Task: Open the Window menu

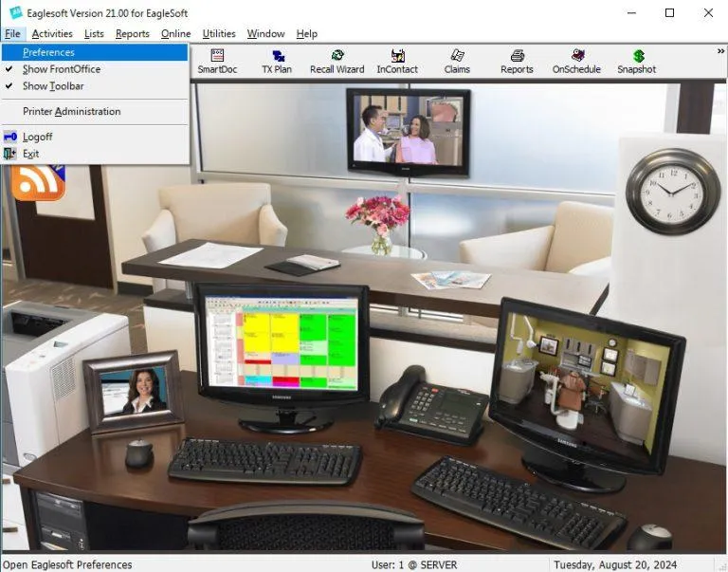Action: (x=265, y=34)
